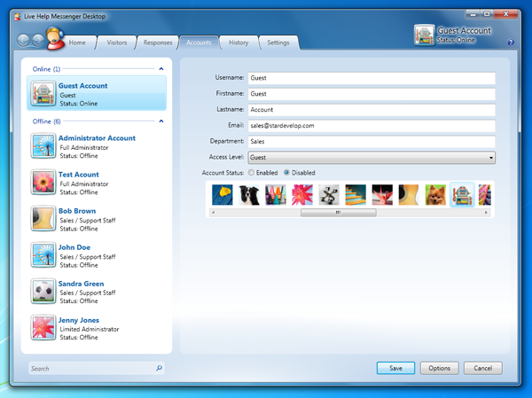This screenshot has width=532, height=398.
Task: Click the Guest Account robot avatar in list
Action: 43,94
